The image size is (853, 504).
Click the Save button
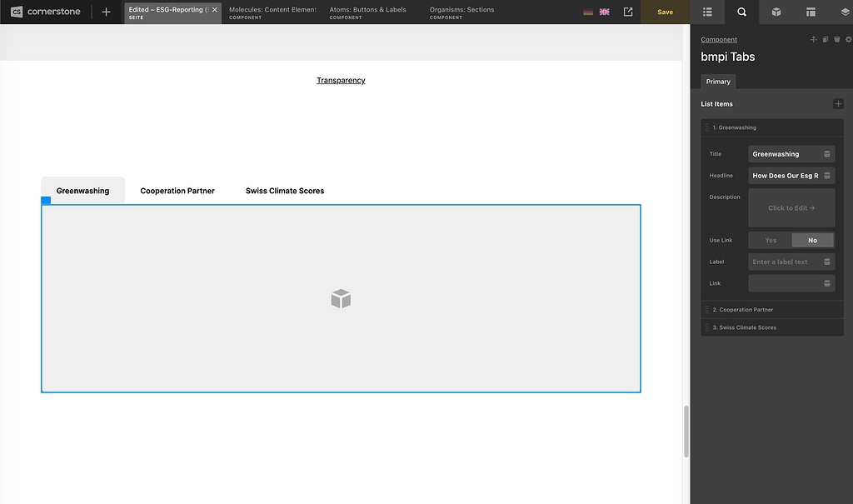point(664,12)
